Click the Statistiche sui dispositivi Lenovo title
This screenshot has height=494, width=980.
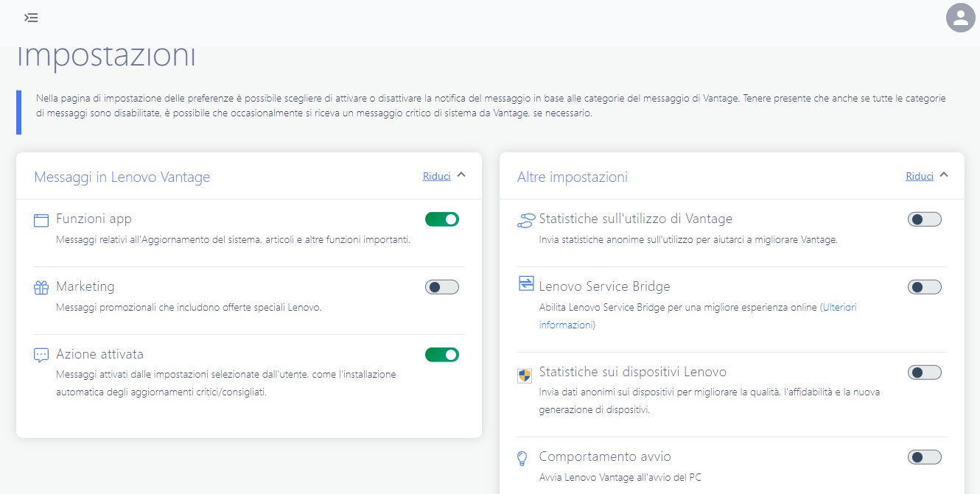click(x=633, y=372)
